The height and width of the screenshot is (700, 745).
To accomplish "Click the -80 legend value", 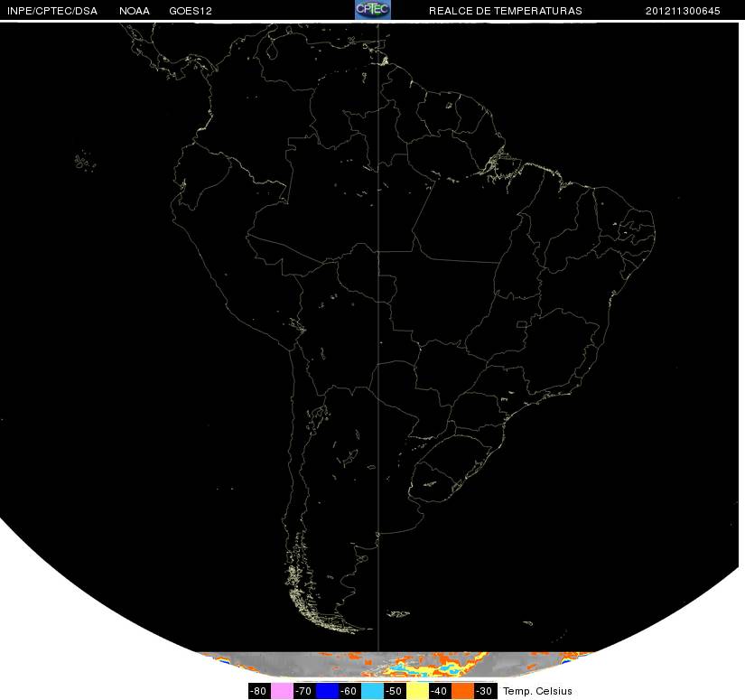I will point(259,691).
